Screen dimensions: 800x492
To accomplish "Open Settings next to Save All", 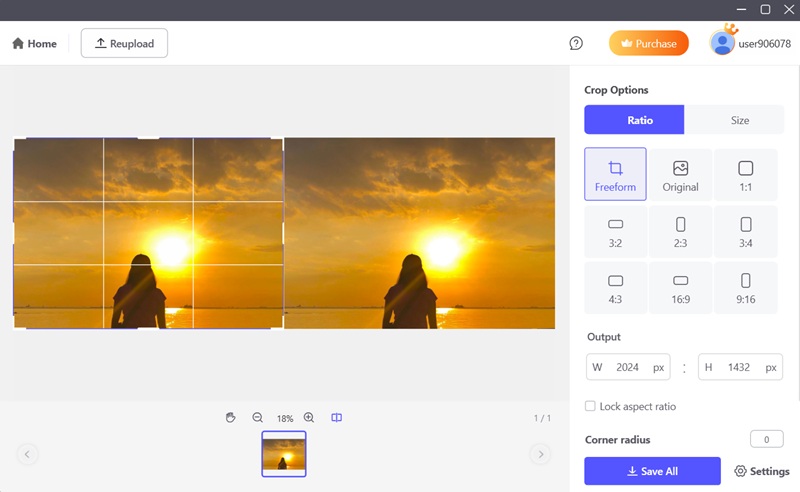I will [x=762, y=471].
